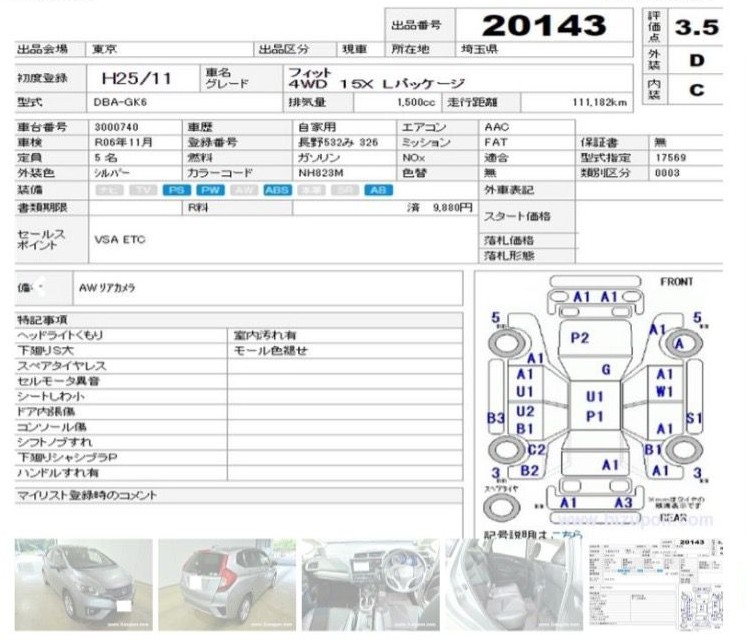Viewport: 746px width, 641px height.
Task: Click the C2 mark on the damage diagram
Action: [536, 449]
